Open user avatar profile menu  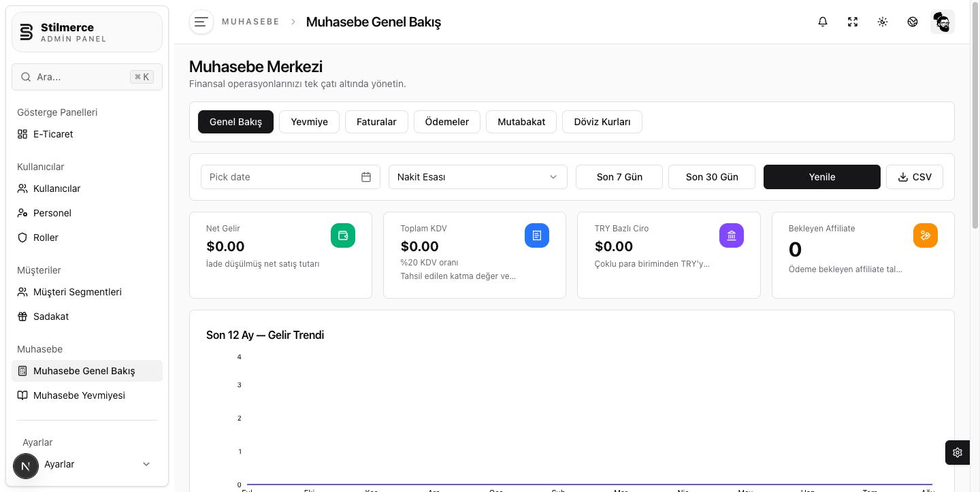(943, 22)
